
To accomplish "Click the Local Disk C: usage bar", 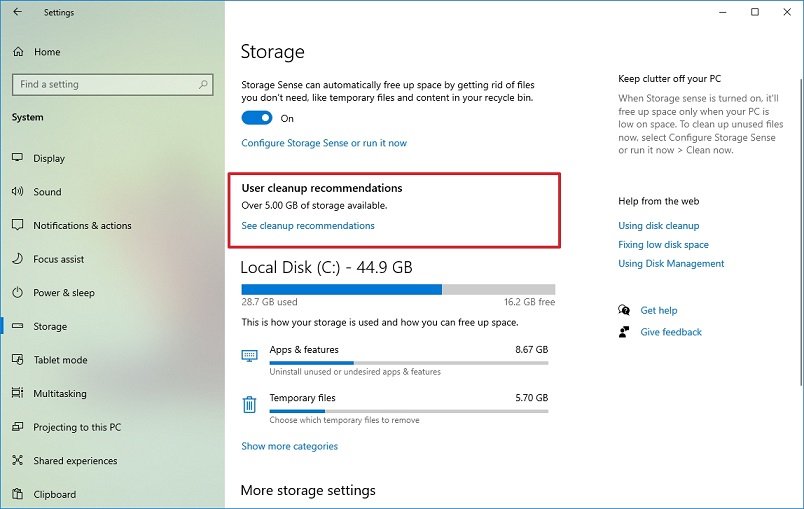I will tap(398, 289).
